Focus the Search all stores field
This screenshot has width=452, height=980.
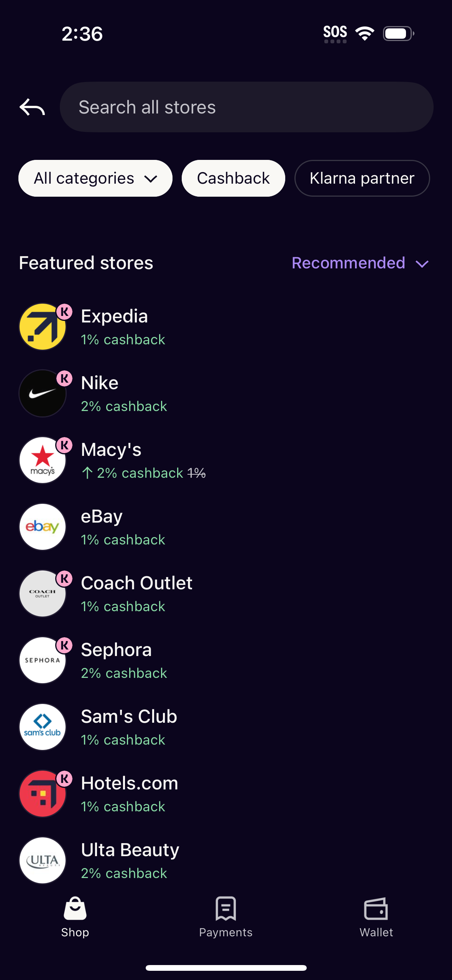point(247,107)
